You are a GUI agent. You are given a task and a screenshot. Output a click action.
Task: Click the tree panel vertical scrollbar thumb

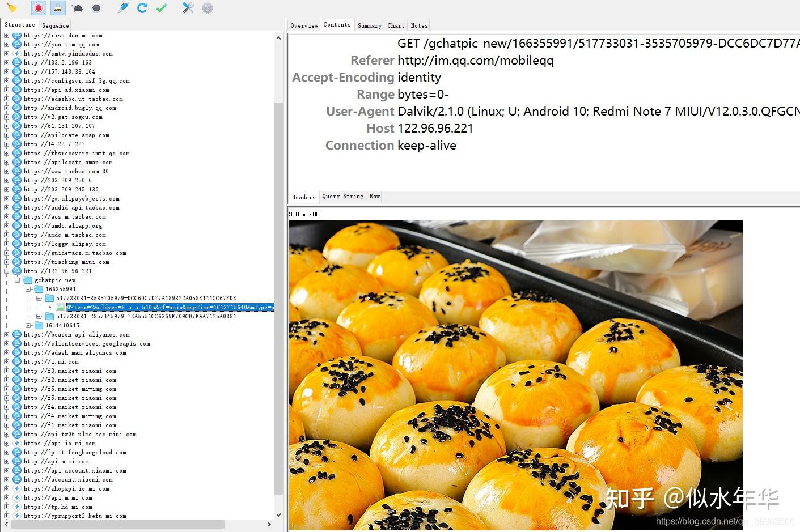coord(278,297)
